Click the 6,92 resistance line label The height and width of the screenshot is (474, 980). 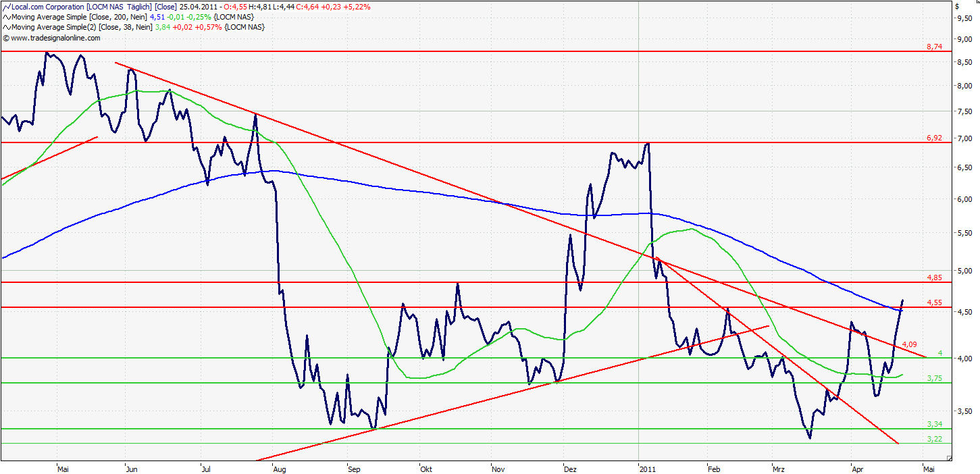click(934, 138)
